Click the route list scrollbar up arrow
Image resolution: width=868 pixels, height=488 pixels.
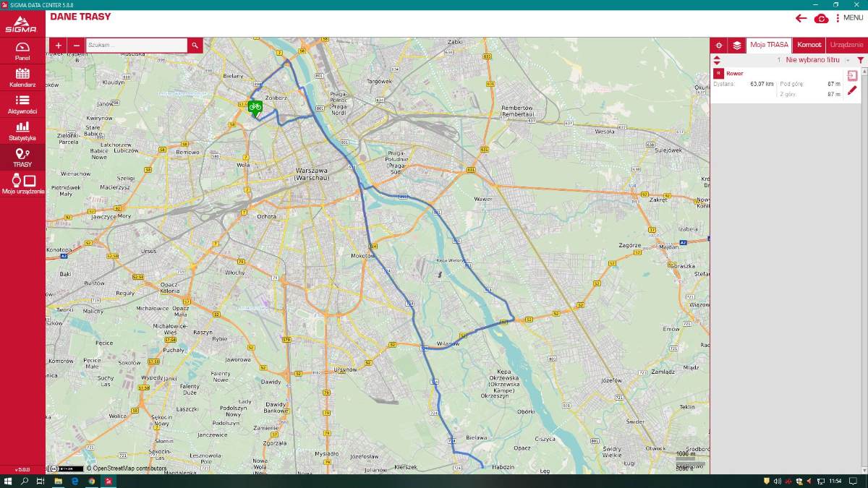pos(864,71)
